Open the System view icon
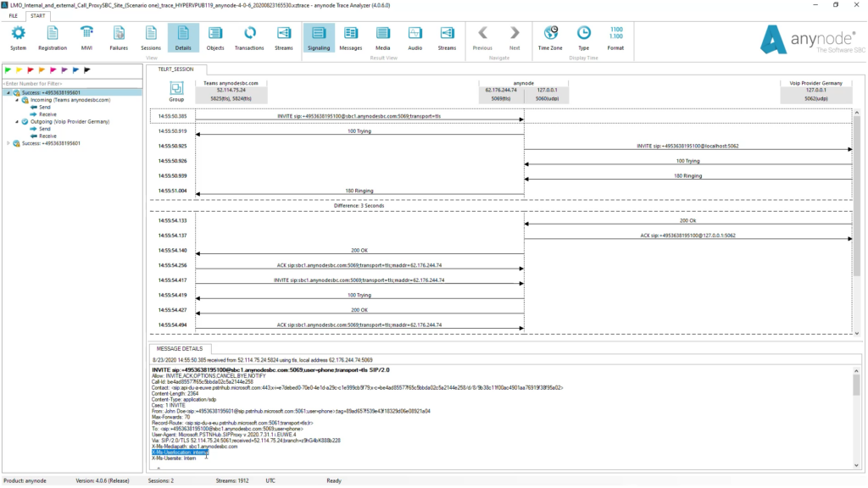The image size is (868, 488). pos(19,37)
